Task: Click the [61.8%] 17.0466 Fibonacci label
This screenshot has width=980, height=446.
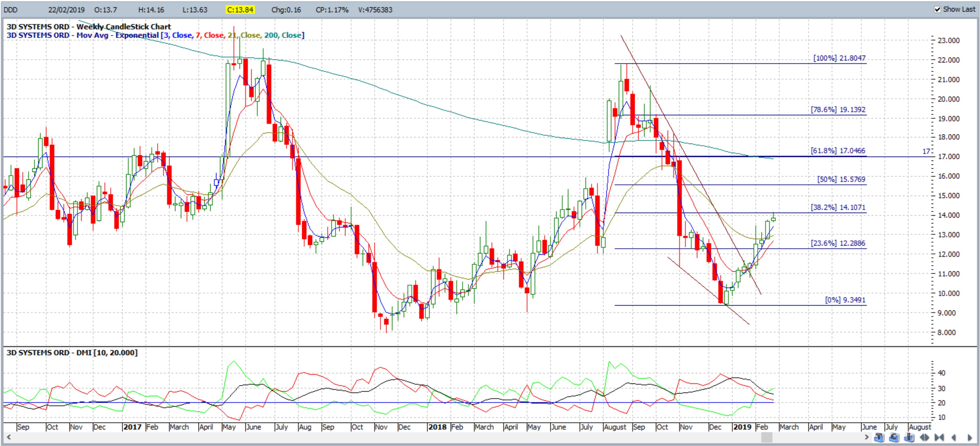Action: click(838, 151)
